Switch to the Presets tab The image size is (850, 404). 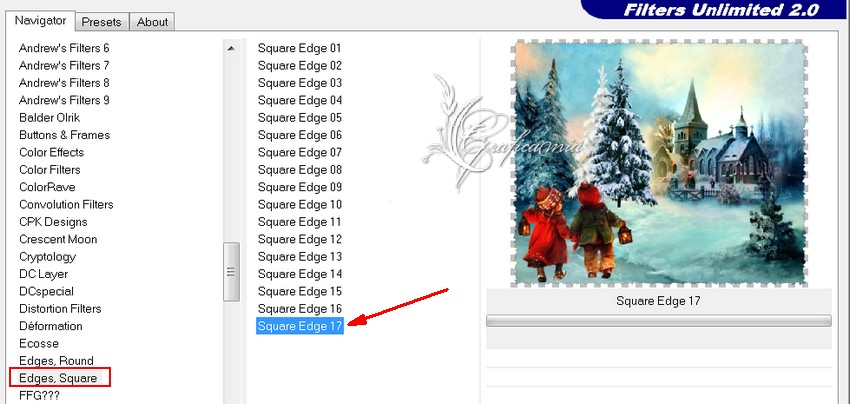(x=101, y=22)
